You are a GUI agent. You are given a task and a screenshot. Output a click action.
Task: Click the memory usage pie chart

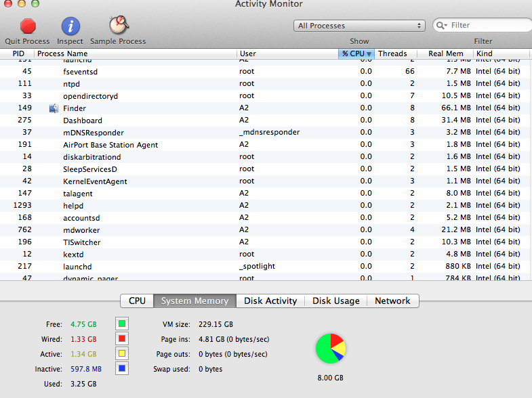(331, 349)
